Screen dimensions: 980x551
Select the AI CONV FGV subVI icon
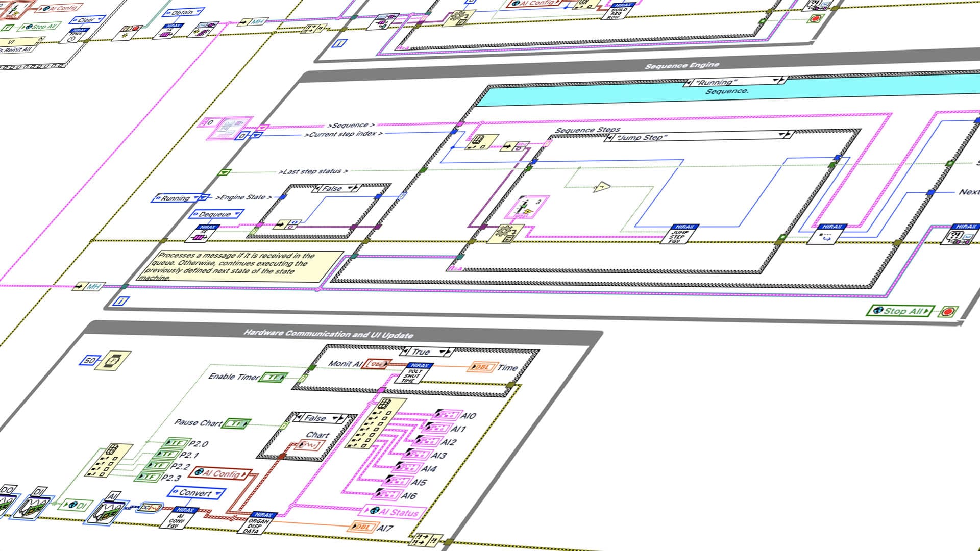coord(180,518)
